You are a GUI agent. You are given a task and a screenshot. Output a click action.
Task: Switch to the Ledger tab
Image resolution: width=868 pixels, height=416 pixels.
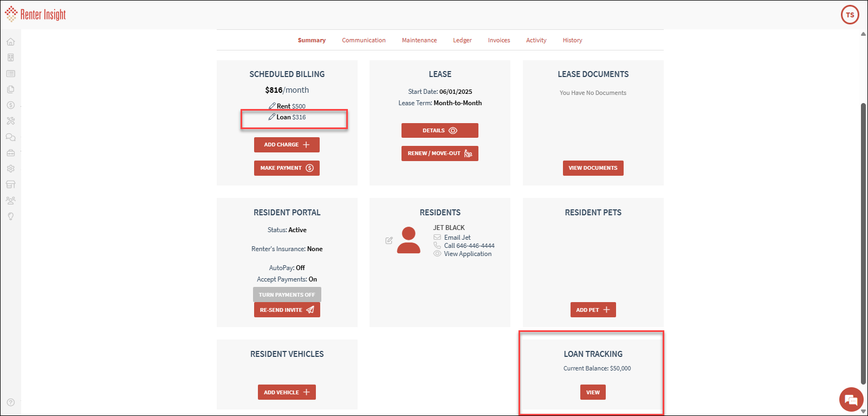pyautogui.click(x=462, y=40)
